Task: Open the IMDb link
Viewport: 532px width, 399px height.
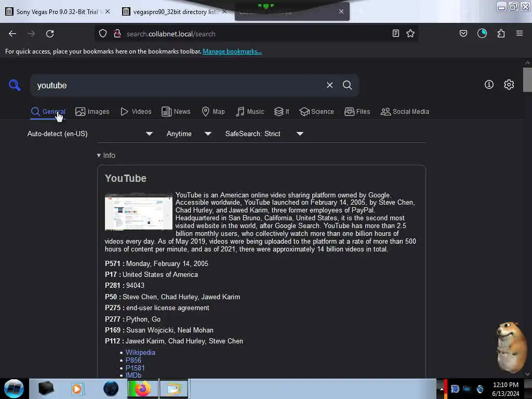Action: [134, 375]
